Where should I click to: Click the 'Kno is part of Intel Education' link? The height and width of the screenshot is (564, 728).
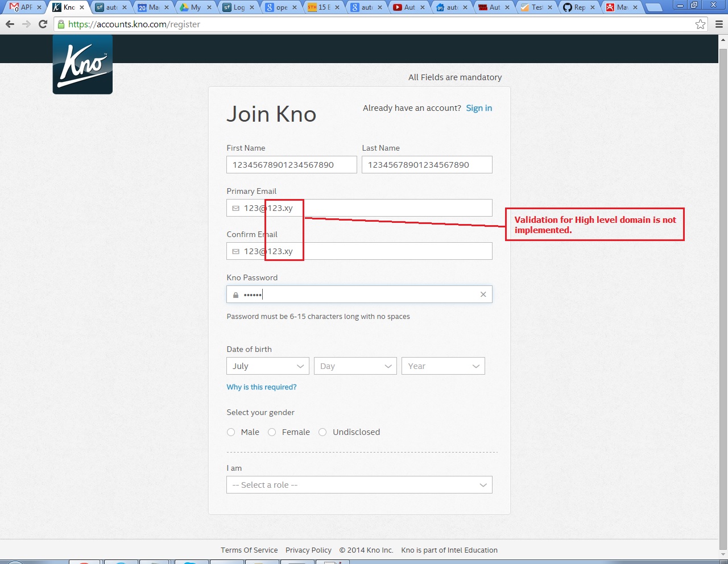coord(449,550)
